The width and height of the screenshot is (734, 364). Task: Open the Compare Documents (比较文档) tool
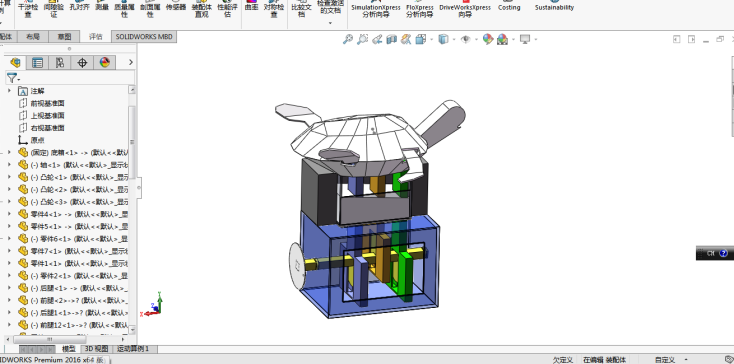pos(301,10)
